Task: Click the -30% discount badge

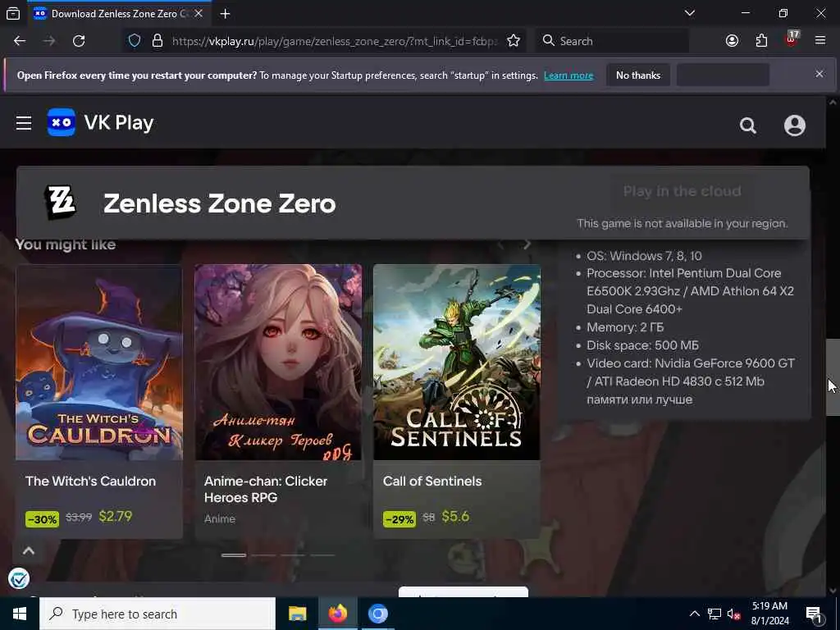Action: (43, 519)
